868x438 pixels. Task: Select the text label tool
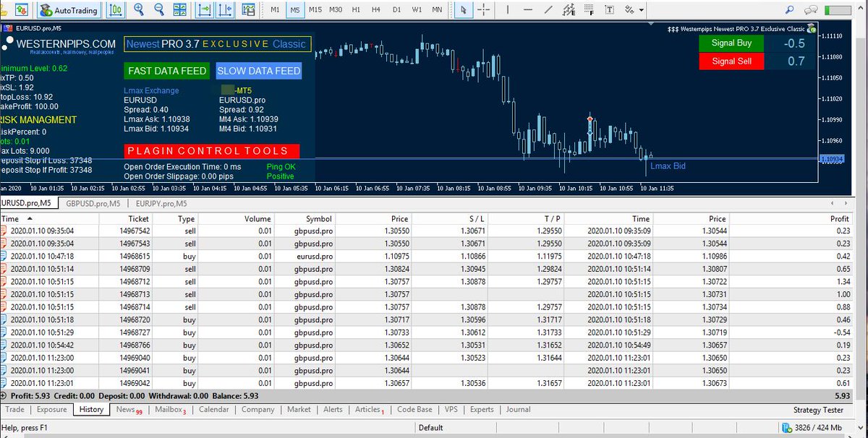[x=610, y=10]
